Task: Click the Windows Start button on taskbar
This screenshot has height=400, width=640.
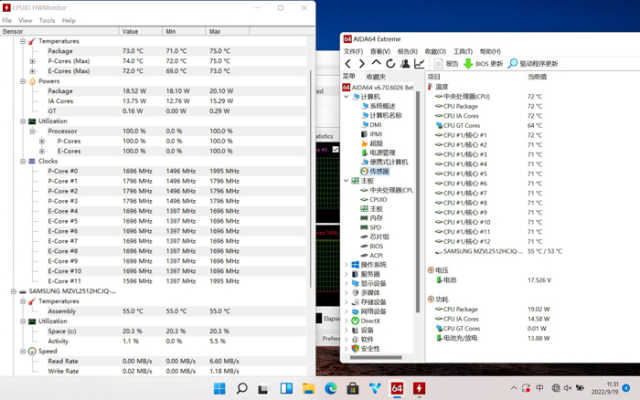Action: pos(218,387)
